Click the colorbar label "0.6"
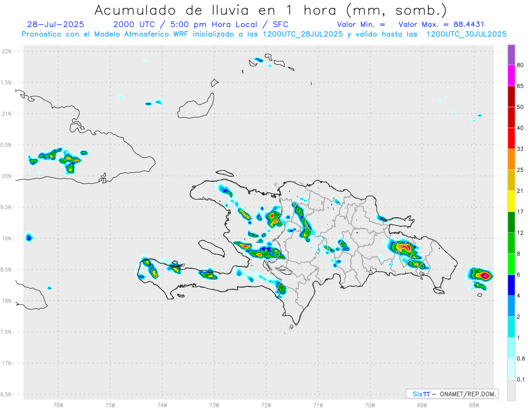This screenshot has width=532, height=411. [x=521, y=358]
